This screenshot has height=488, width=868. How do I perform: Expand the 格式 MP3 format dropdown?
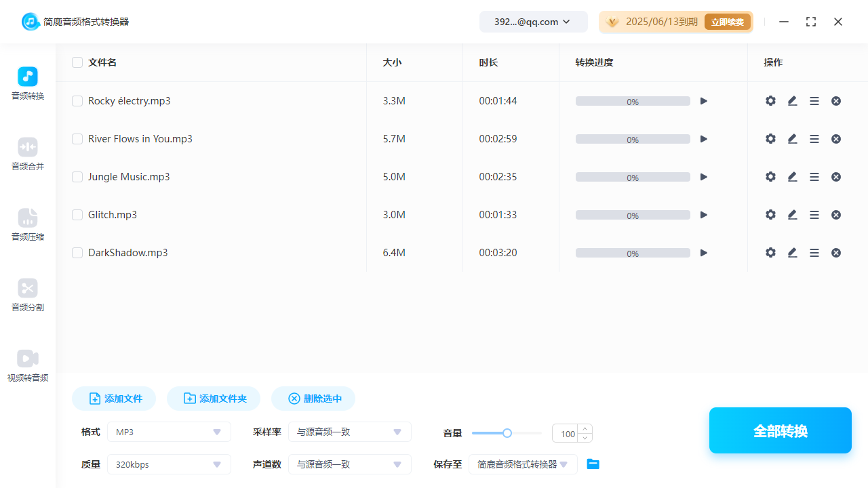tap(169, 432)
